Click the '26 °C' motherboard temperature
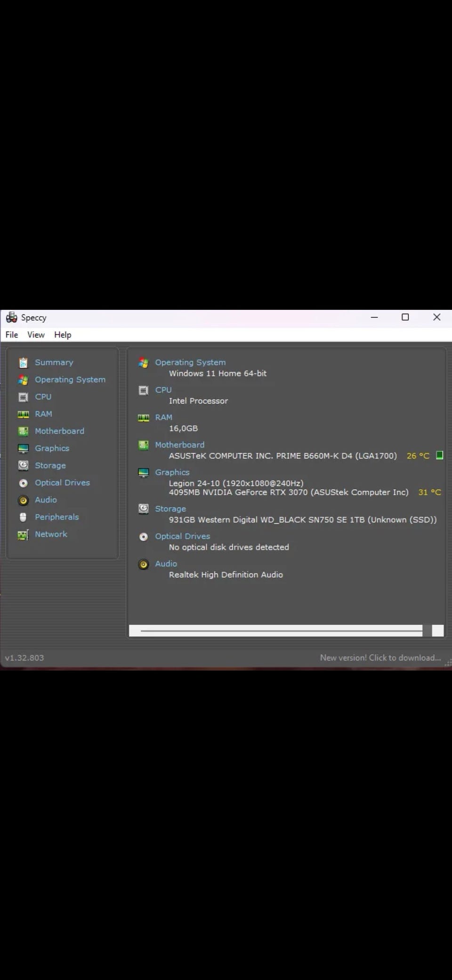 (x=418, y=456)
